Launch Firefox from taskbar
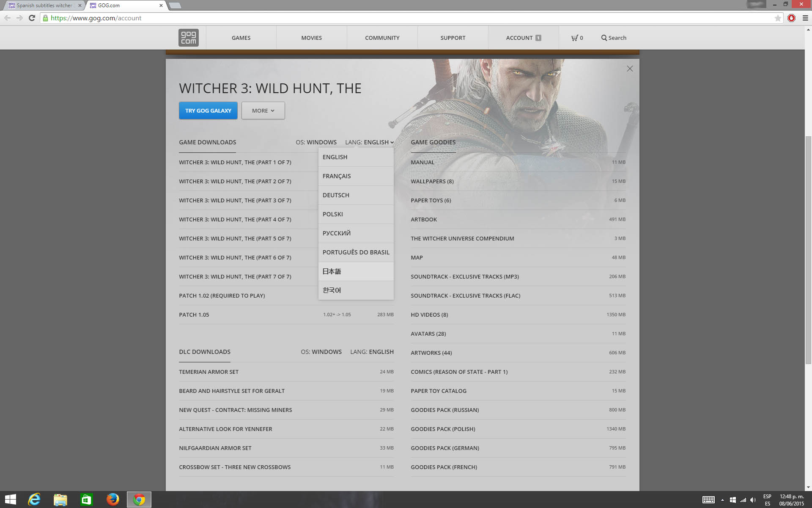 tap(113, 500)
